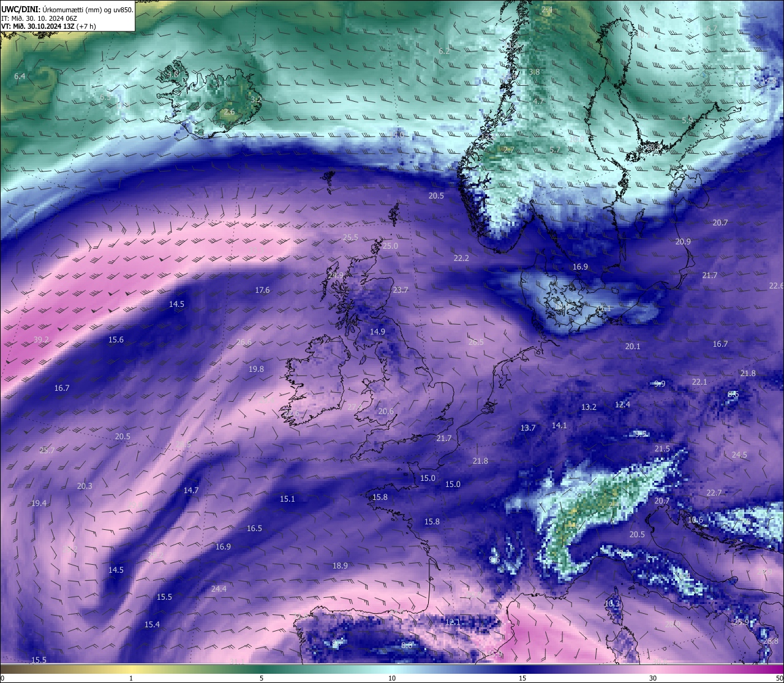Click the 18.9 value in Bay of Biscay
The image size is (784, 683).
click(x=340, y=565)
